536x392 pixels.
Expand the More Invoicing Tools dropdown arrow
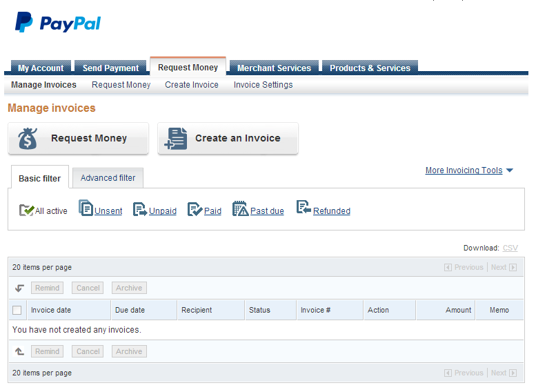coord(509,170)
